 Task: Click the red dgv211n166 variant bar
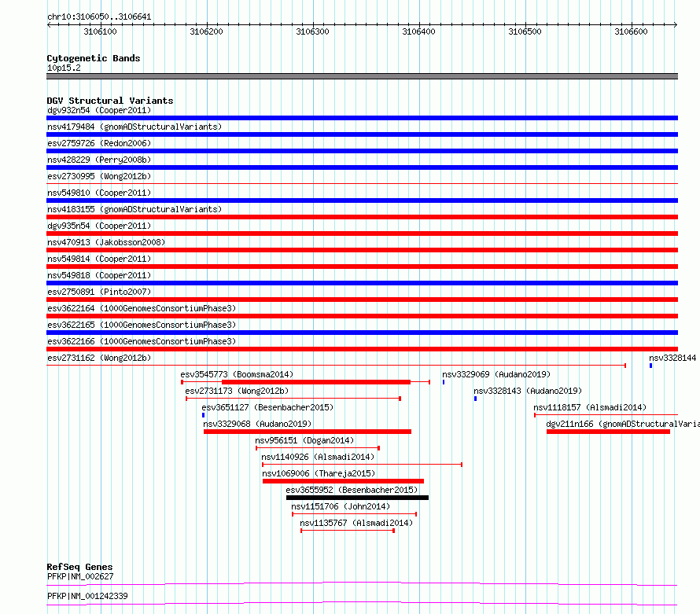[608, 432]
